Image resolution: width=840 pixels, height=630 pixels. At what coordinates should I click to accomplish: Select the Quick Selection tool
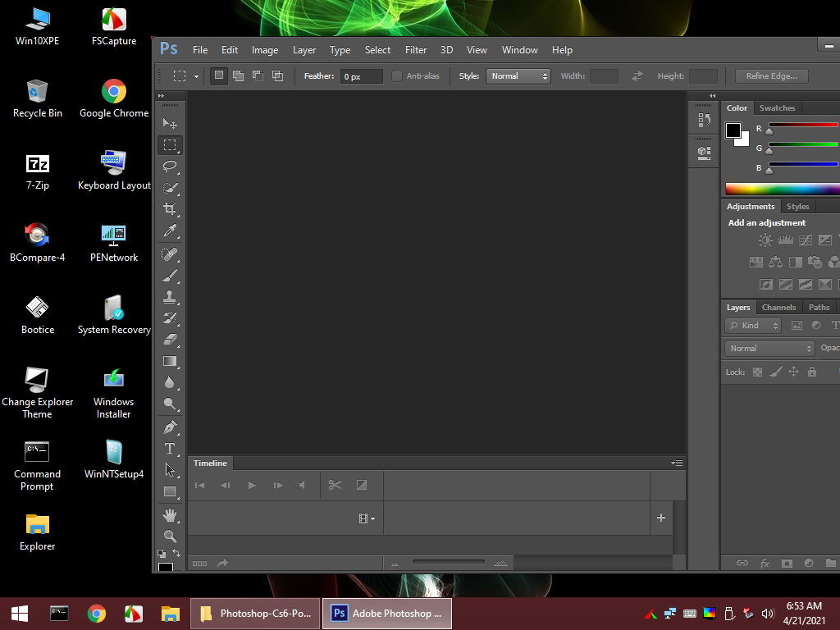(x=170, y=188)
